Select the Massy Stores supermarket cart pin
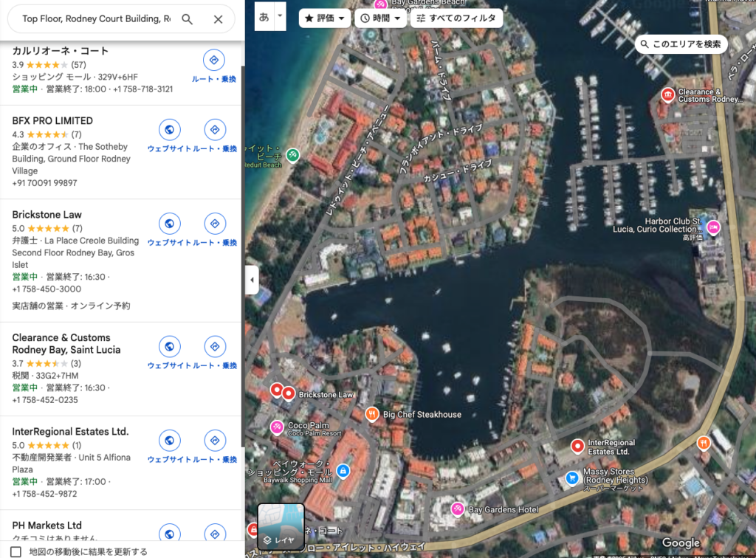 pos(572,478)
